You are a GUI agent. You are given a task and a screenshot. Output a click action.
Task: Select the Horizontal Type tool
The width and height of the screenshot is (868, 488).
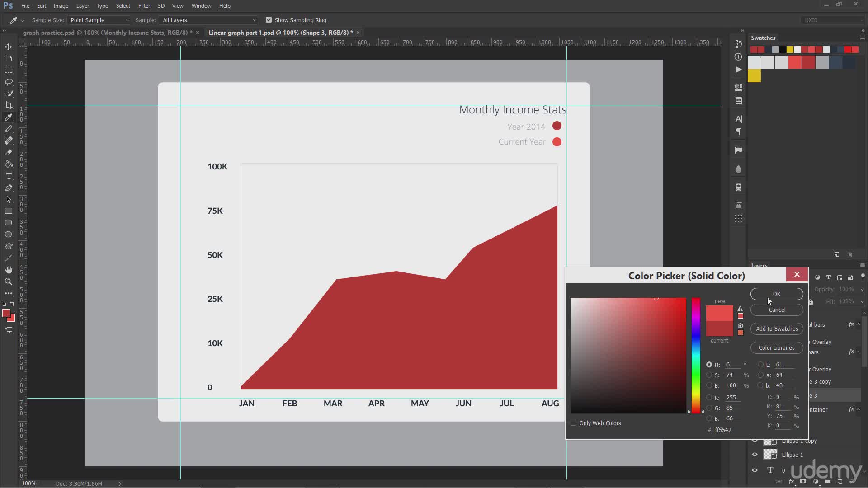9,176
